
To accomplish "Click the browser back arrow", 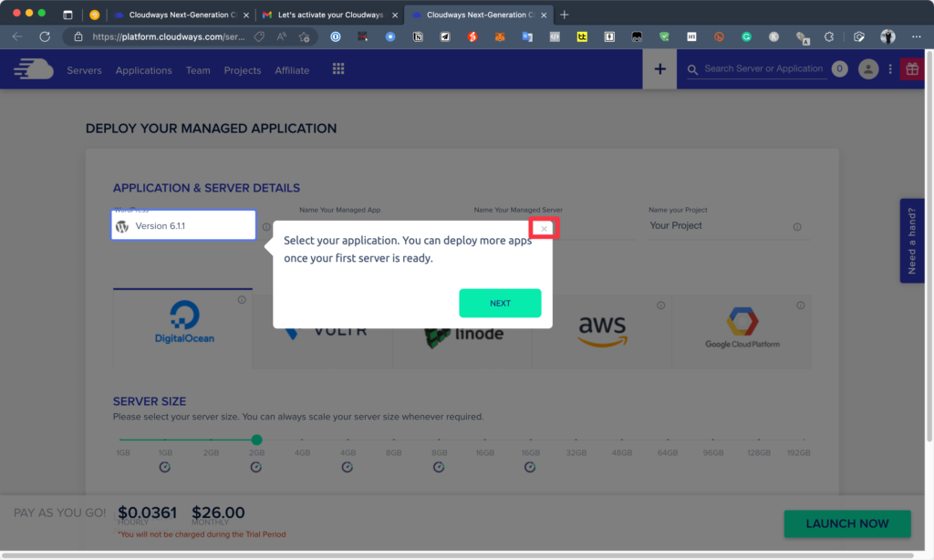I will 17,36.
